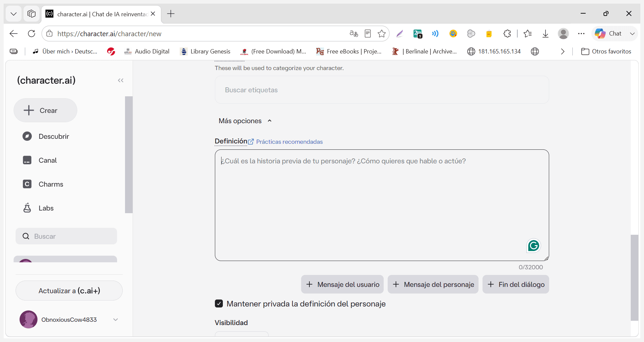Click the Buscar etiquetas tag field

[x=382, y=90]
